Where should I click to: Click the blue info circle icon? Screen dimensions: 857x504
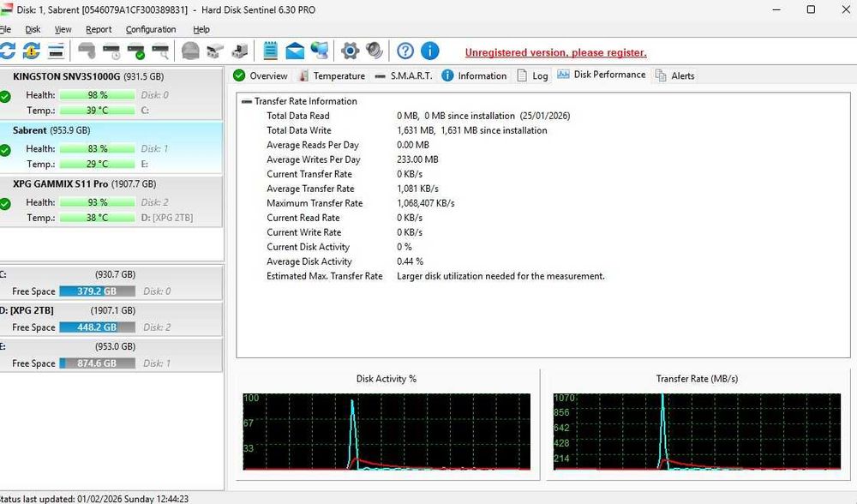point(430,51)
